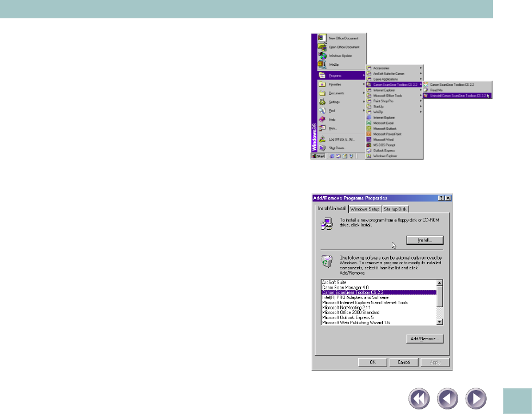Expand the ArcSoft Suite for Canon folder
The width and height of the screenshot is (532, 414).
[x=394, y=74]
